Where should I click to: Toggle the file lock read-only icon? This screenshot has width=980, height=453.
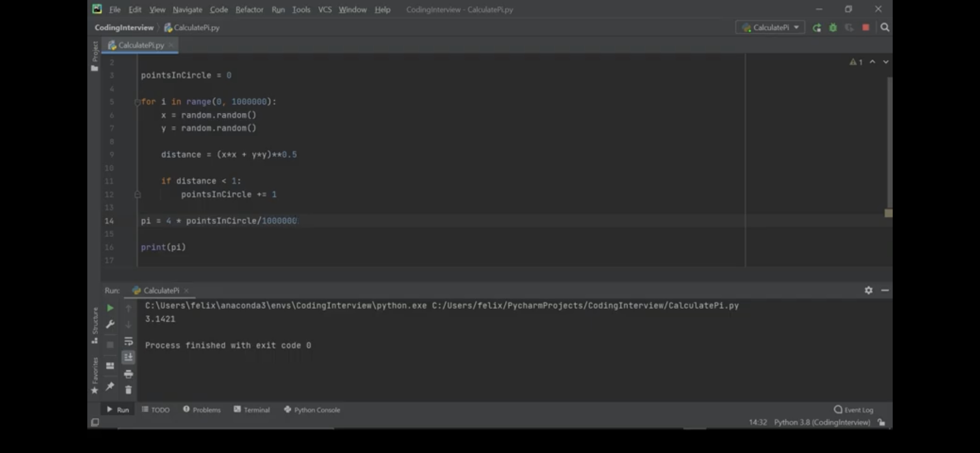tap(881, 422)
